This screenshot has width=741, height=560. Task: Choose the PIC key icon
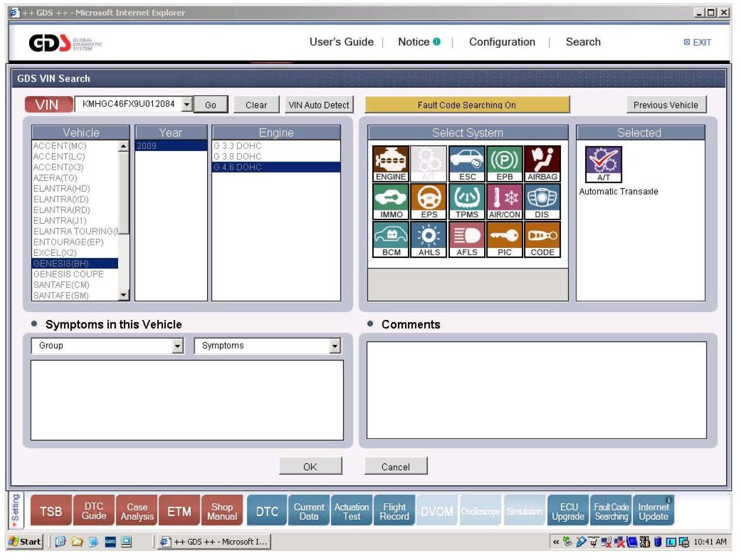coord(504,239)
